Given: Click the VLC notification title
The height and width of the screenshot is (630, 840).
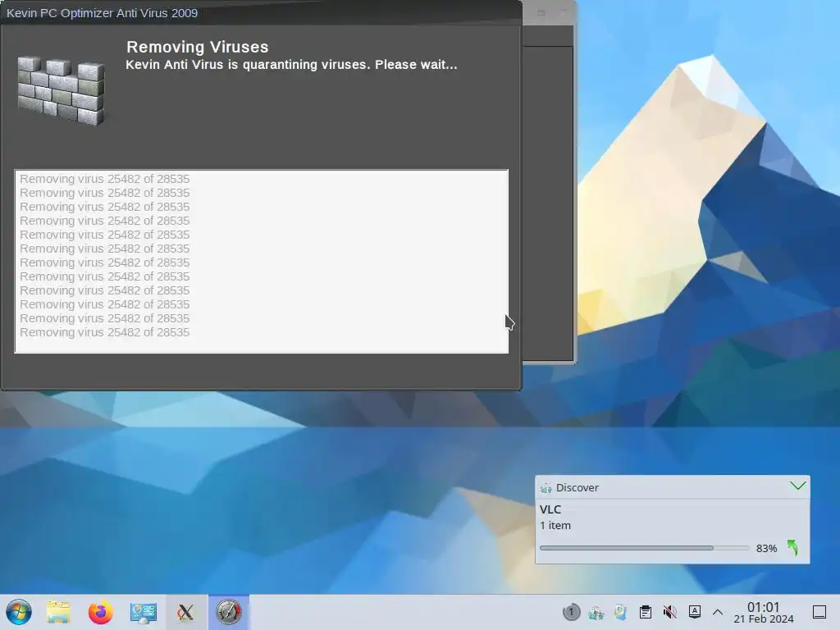Looking at the screenshot, I should tap(550, 509).
